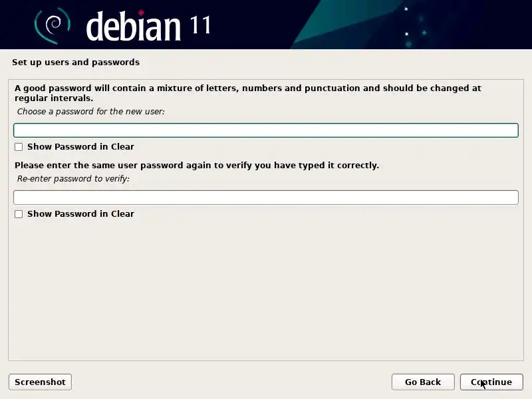Viewport: 532px width, 399px height.
Task: Focus the Re-enter password to verify field
Action: [266, 198]
